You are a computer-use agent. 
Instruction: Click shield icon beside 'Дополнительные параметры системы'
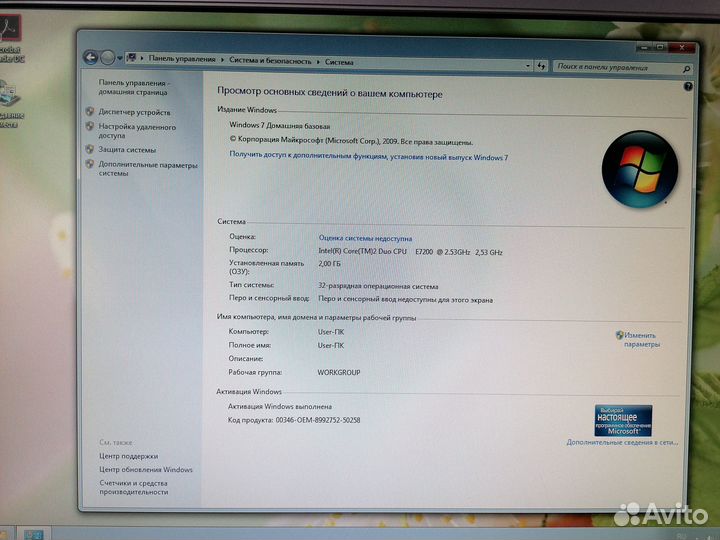coord(90,163)
